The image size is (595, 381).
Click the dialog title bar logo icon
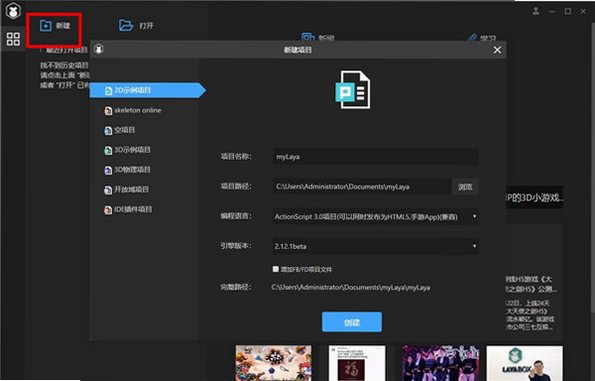click(99, 49)
